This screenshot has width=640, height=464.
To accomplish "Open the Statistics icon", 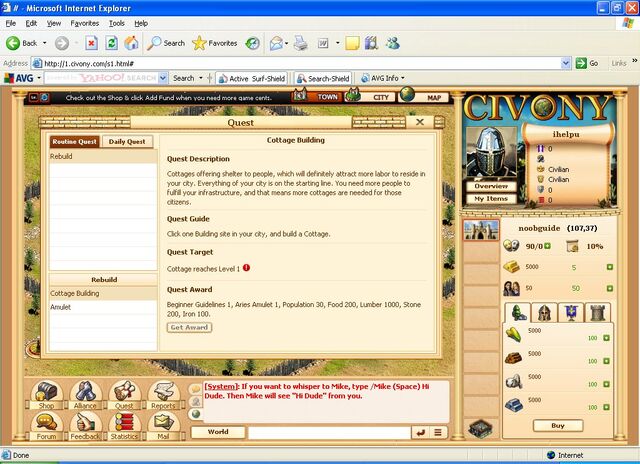I will (124, 425).
